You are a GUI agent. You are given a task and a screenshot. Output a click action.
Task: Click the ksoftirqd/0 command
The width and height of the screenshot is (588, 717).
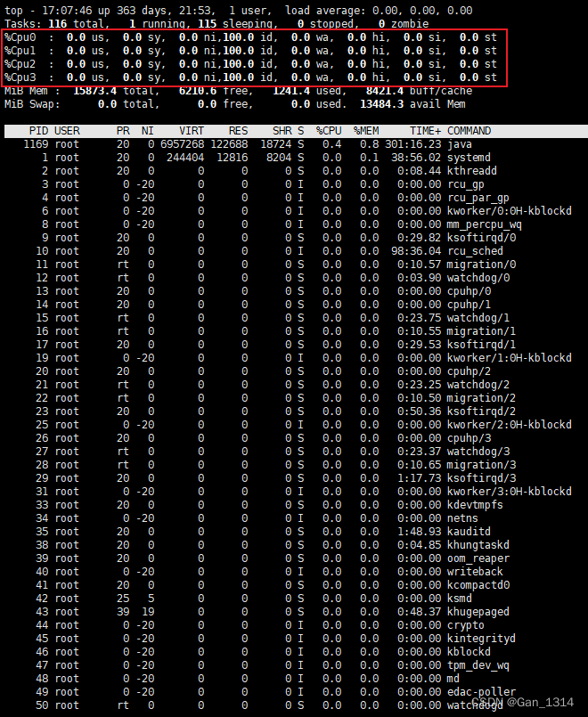coord(481,238)
